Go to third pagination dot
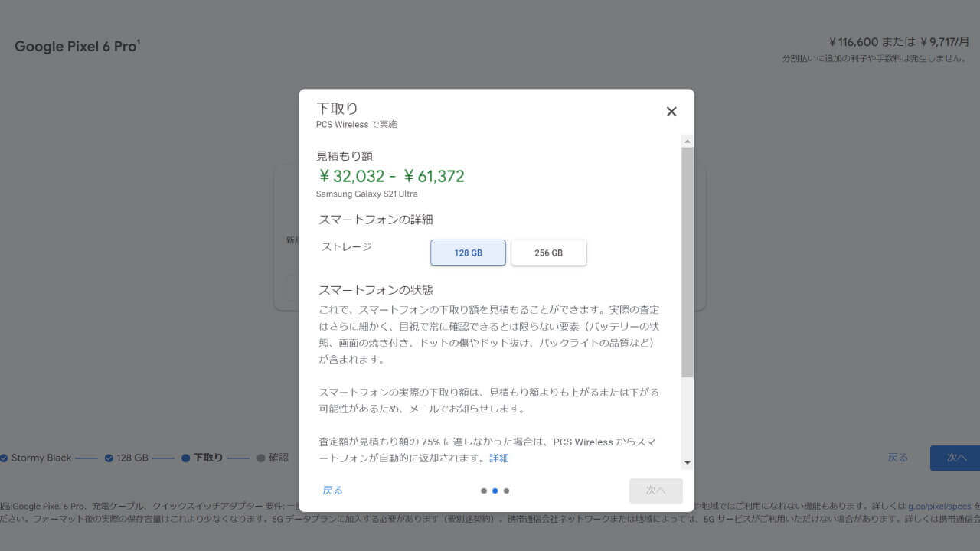Image resolution: width=980 pixels, height=551 pixels. click(507, 491)
